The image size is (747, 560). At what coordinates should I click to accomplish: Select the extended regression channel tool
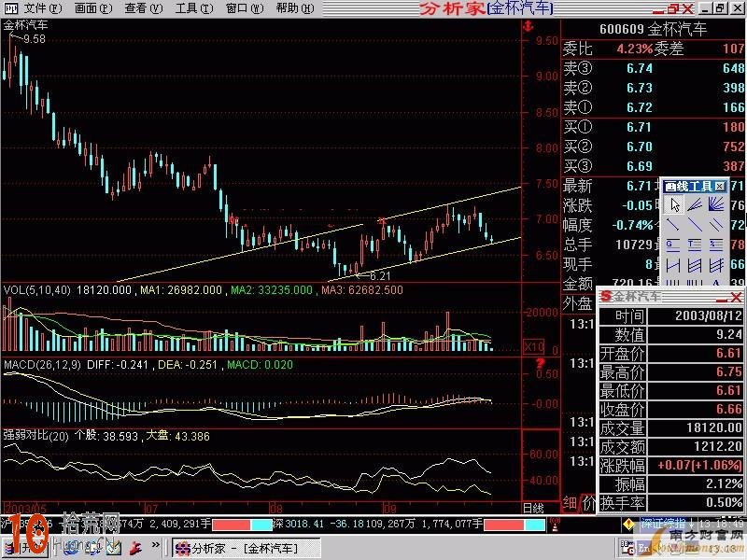(x=716, y=265)
